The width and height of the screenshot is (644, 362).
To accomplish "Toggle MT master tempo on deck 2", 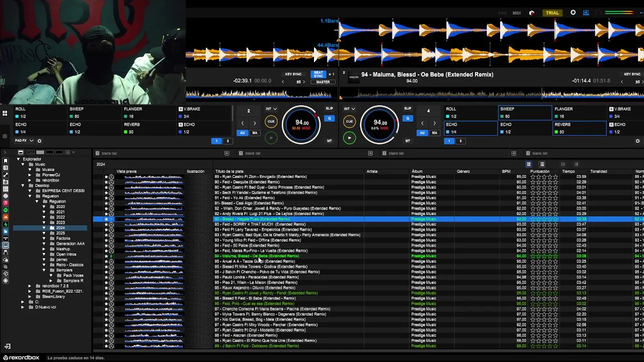I will (408, 141).
